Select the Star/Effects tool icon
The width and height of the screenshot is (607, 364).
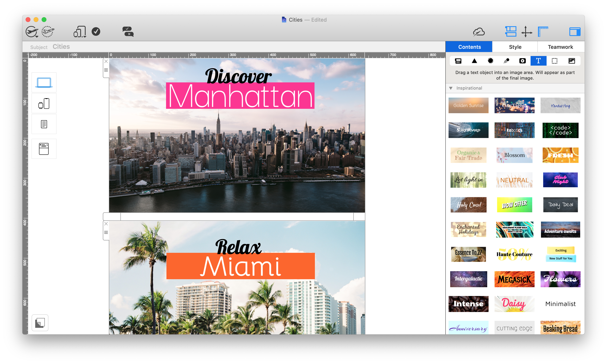pyautogui.click(x=490, y=61)
